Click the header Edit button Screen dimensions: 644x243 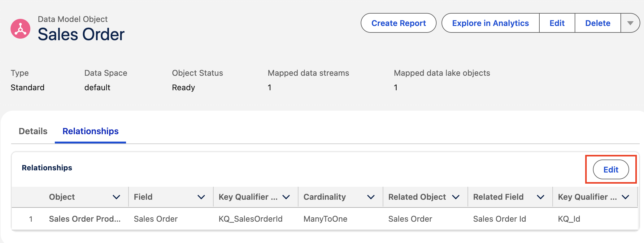coord(557,23)
